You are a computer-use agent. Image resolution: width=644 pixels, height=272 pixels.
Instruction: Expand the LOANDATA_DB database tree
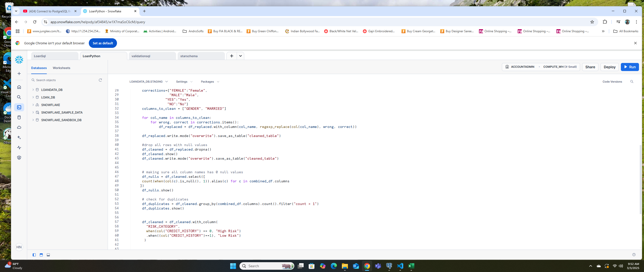tap(33, 90)
